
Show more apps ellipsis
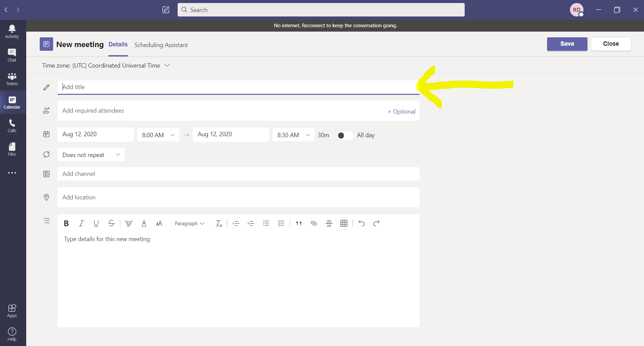[x=12, y=173]
